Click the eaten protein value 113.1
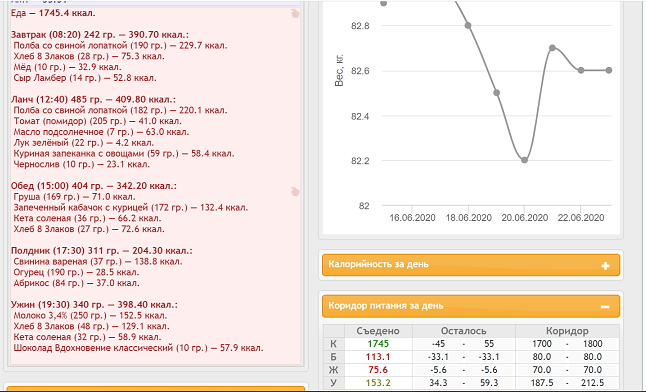 click(x=378, y=357)
